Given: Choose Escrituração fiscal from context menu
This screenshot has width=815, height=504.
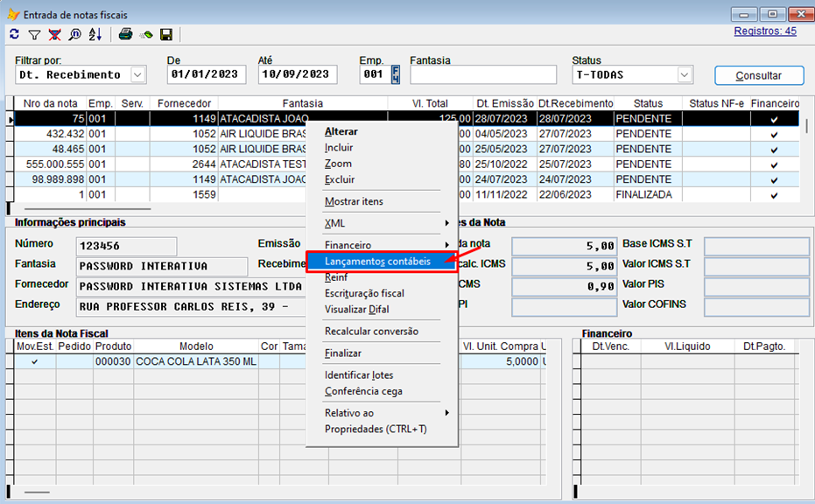Looking at the screenshot, I should [x=364, y=293].
